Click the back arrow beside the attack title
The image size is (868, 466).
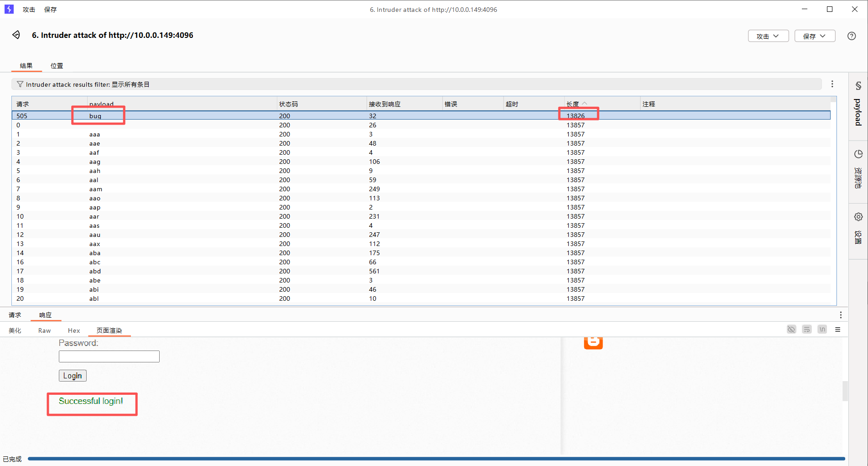pos(16,35)
